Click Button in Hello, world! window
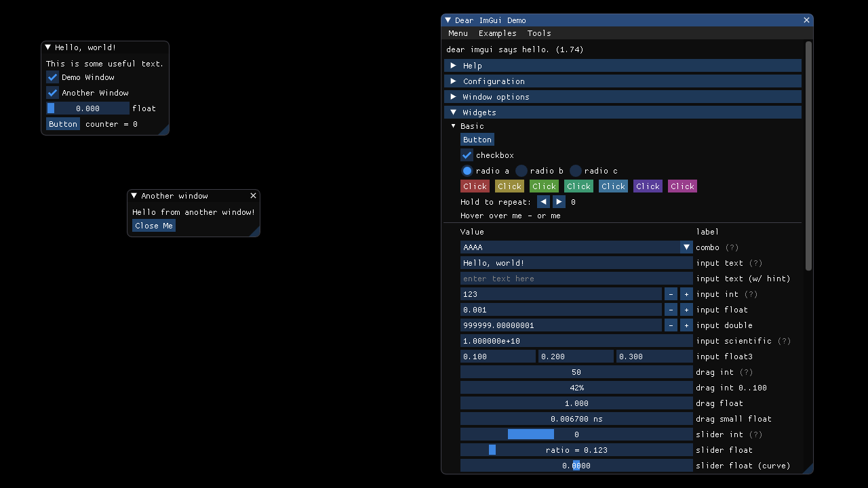Screen dimensions: 868x488 [63, 124]
